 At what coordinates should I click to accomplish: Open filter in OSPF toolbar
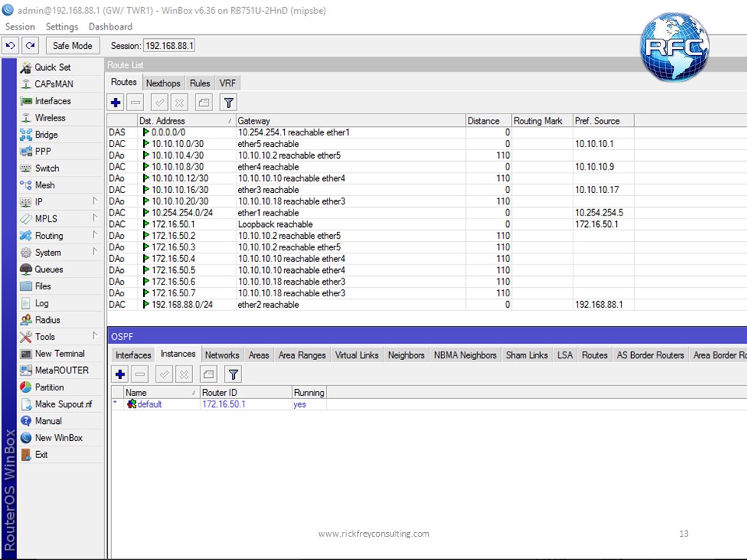click(x=233, y=374)
